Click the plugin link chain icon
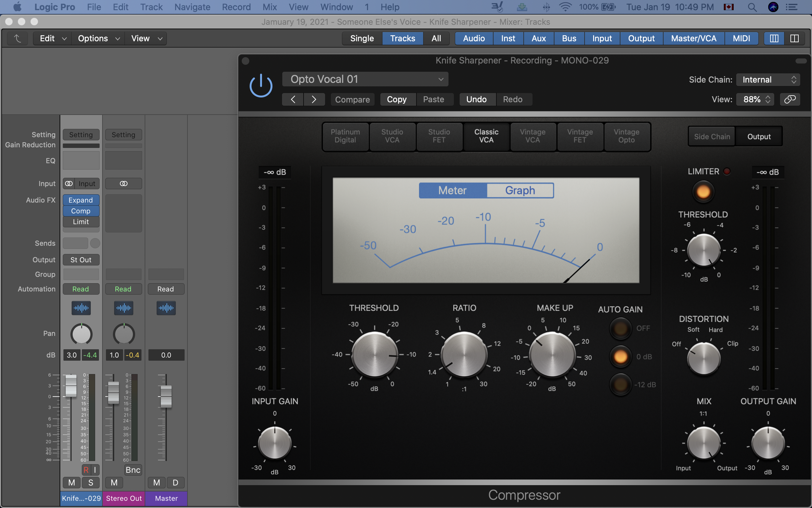Image resolution: width=812 pixels, height=508 pixels. (x=790, y=99)
